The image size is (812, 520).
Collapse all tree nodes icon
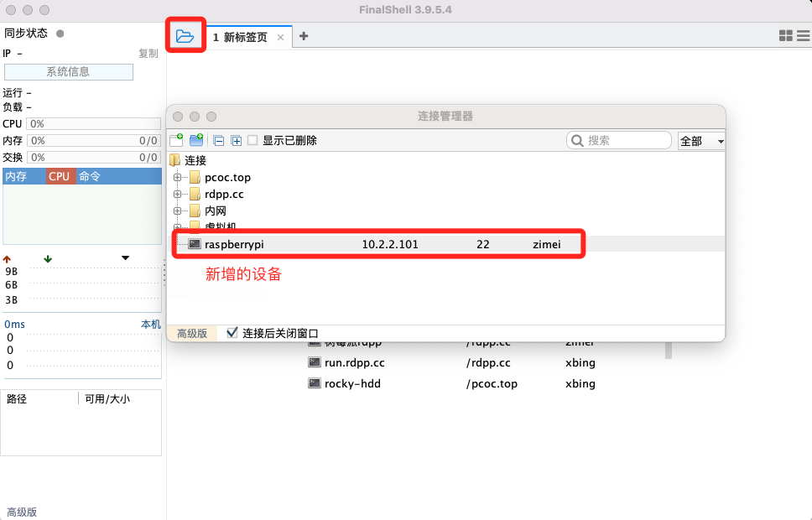[x=218, y=141]
